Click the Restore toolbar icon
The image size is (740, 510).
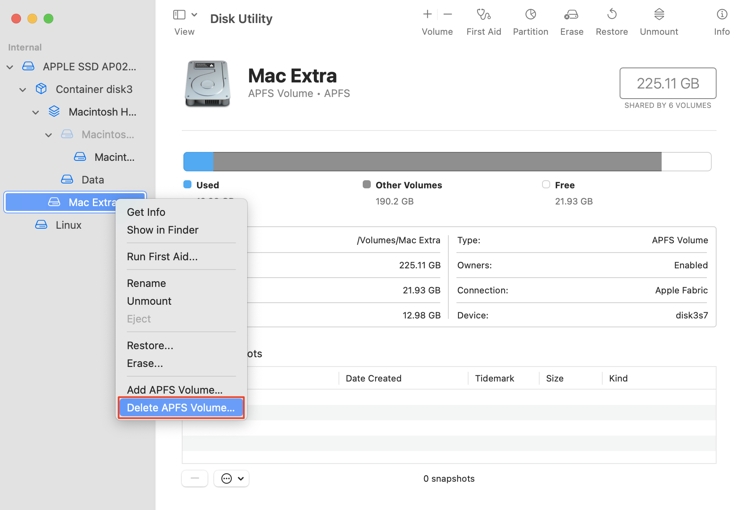pyautogui.click(x=612, y=14)
